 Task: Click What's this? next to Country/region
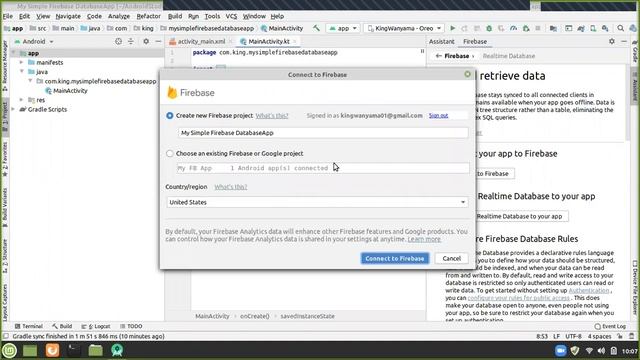coord(231,187)
